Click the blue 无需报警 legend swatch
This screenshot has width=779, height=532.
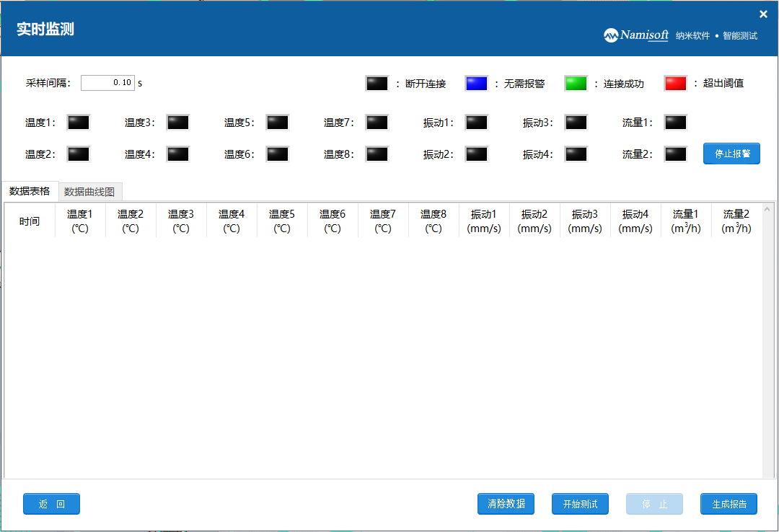(x=476, y=84)
